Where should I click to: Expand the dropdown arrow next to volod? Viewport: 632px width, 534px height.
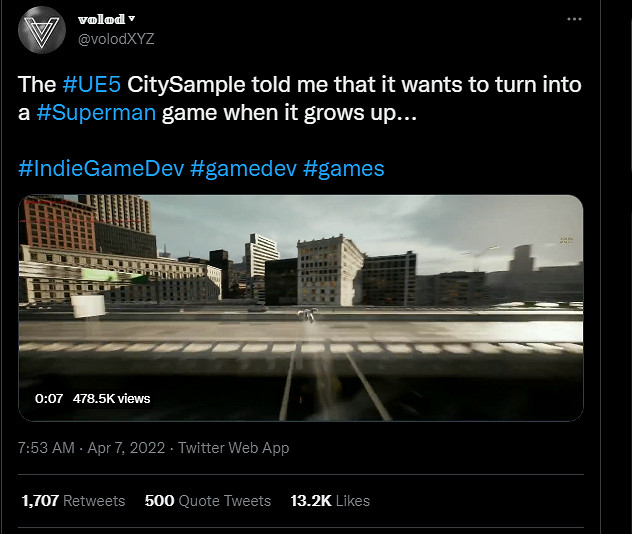[x=132, y=19]
